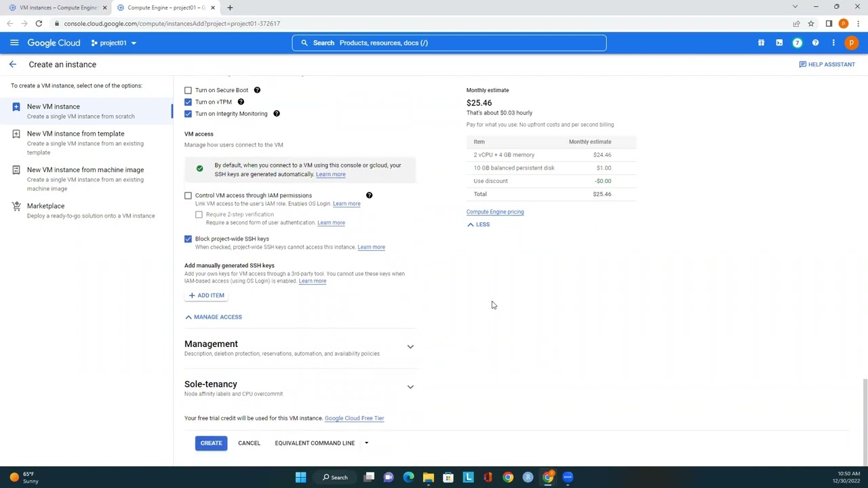Show help for IAM permissions access
The height and width of the screenshot is (488, 868).
coord(370,195)
